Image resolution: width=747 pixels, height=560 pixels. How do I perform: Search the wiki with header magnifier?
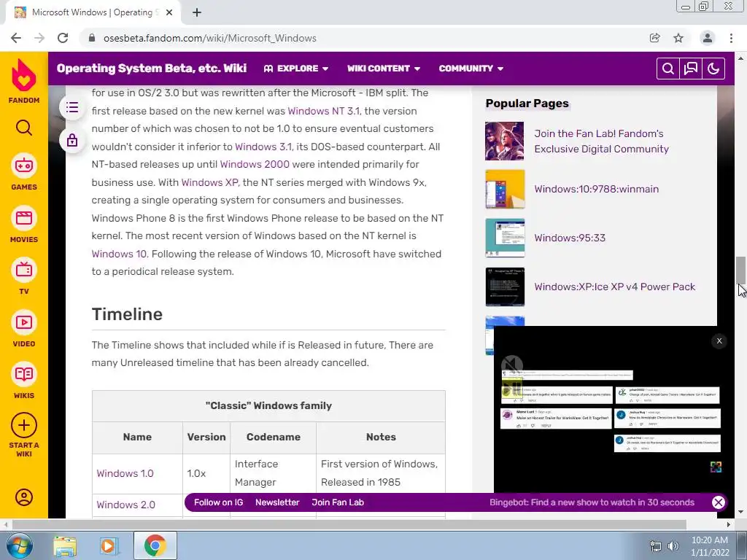pyautogui.click(x=668, y=69)
